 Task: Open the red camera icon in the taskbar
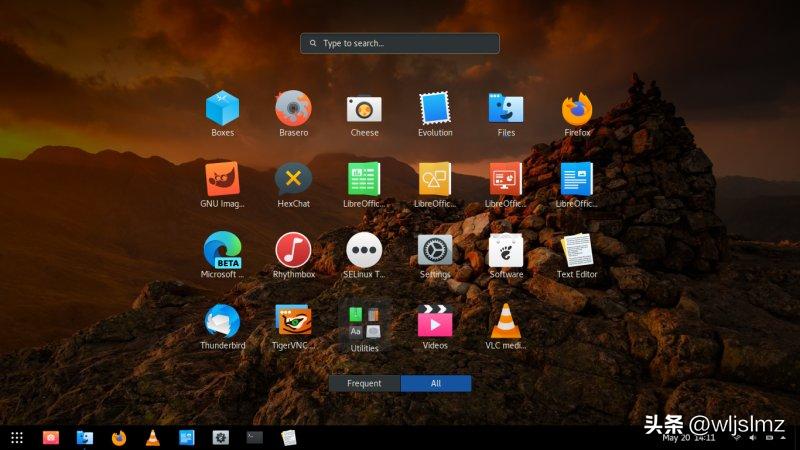click(x=51, y=438)
